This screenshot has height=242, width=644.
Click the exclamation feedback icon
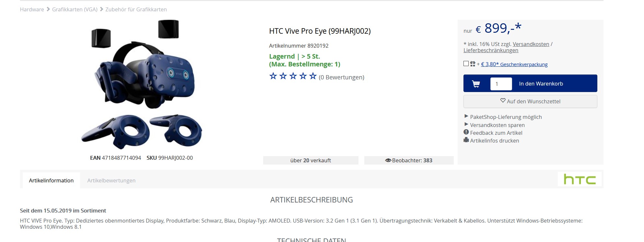click(466, 132)
